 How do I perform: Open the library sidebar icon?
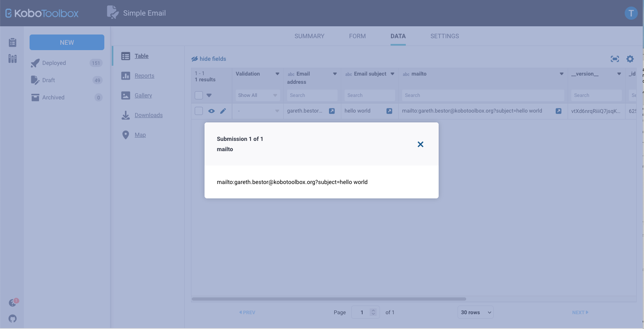(12, 59)
